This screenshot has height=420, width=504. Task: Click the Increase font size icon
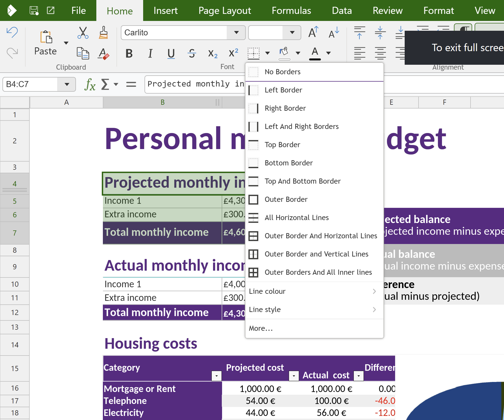coord(313,32)
